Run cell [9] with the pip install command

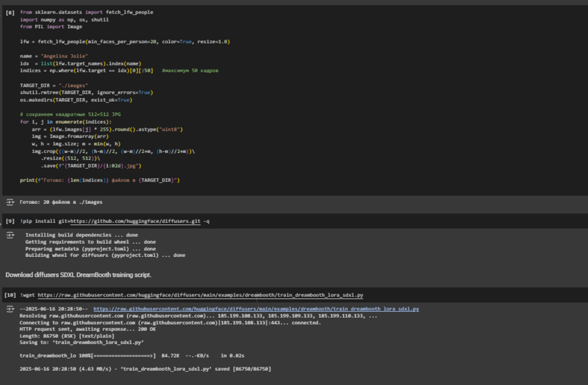click(10, 222)
